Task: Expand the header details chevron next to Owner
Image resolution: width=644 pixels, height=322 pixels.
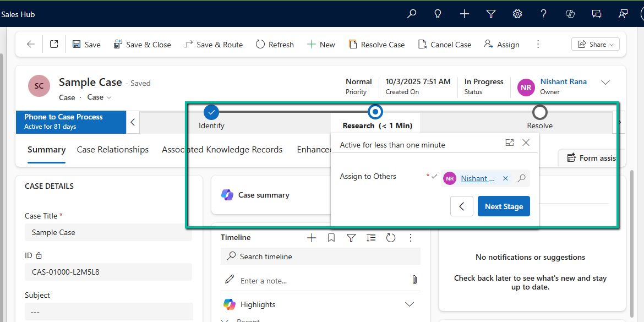Action: click(605, 83)
